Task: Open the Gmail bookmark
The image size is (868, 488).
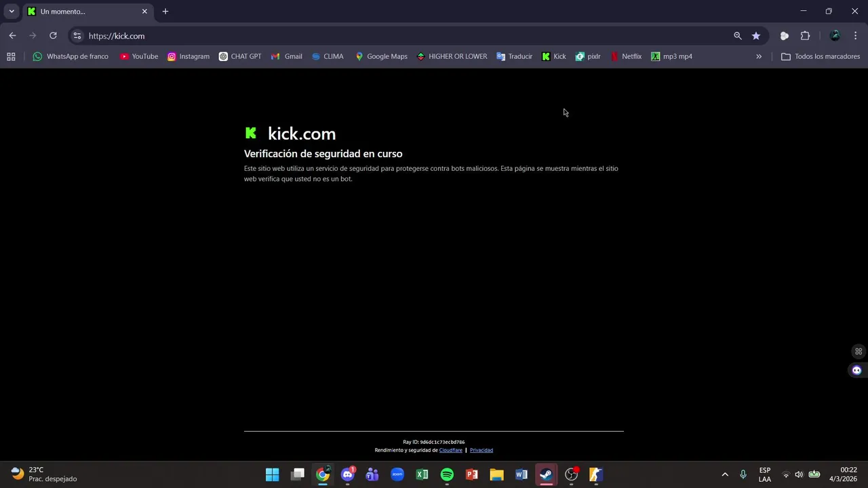Action: 286,56
